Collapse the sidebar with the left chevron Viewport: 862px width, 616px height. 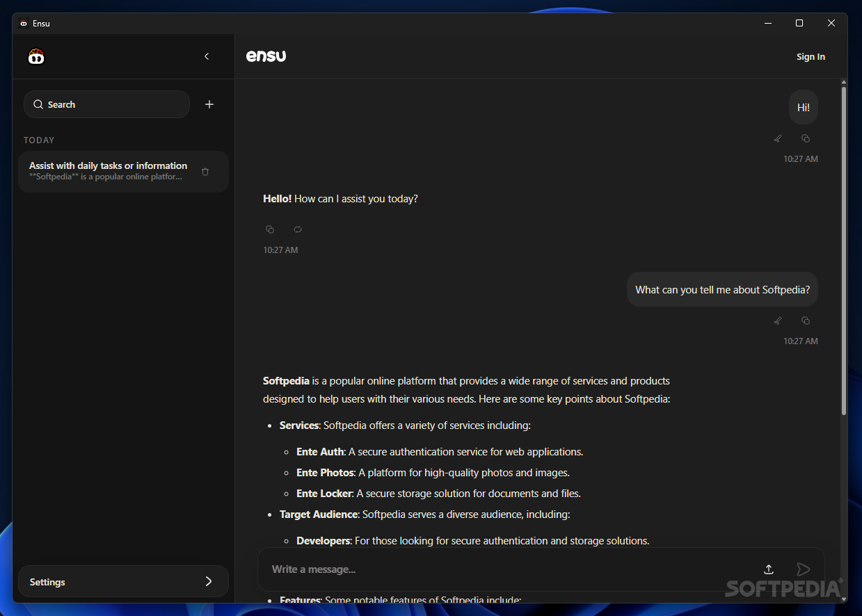click(207, 56)
